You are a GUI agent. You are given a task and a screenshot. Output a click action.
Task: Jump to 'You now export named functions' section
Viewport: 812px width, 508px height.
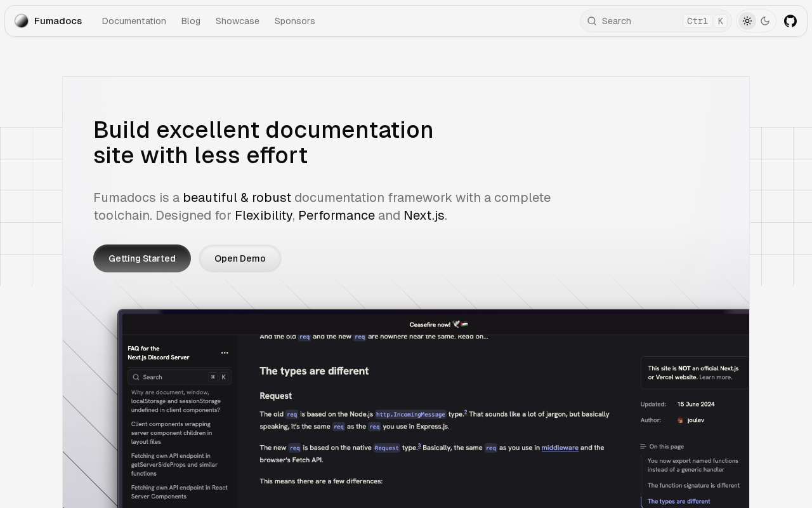(x=693, y=465)
